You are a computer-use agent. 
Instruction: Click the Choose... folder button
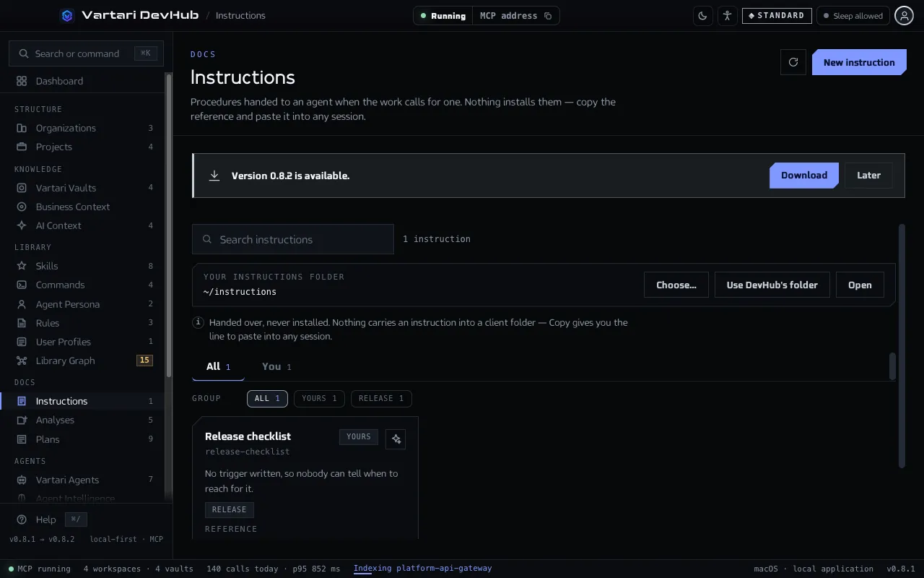(676, 285)
